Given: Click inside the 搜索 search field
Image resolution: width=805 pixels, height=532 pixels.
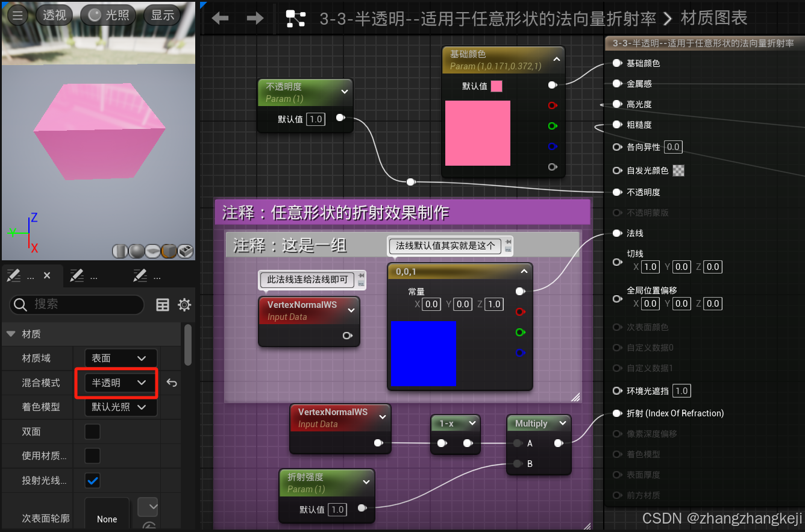Looking at the screenshot, I should click(78, 305).
